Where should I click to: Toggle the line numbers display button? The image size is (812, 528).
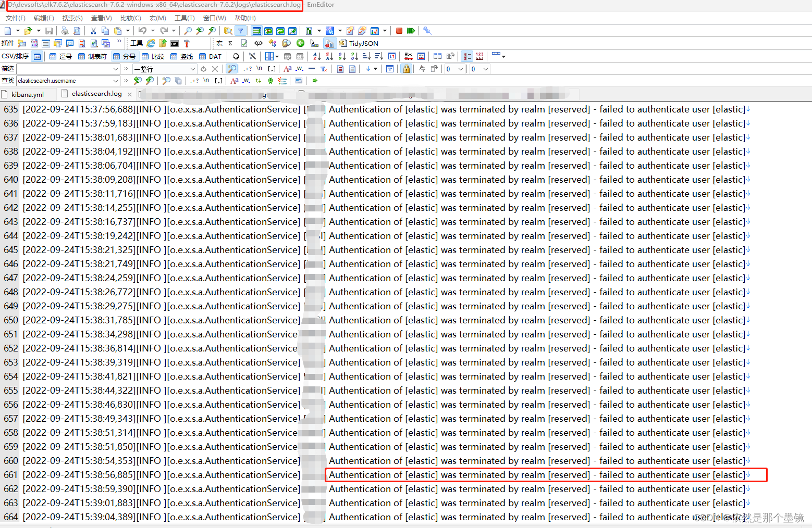tap(467, 56)
